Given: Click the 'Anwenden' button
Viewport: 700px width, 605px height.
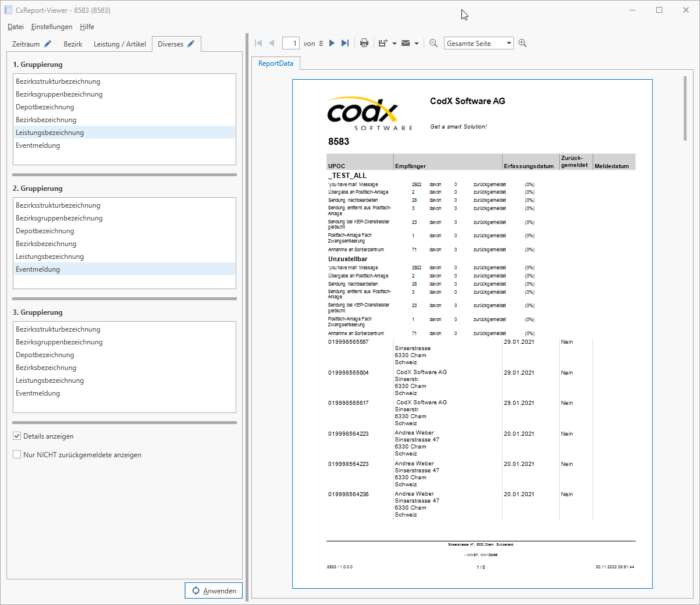Looking at the screenshot, I should point(214,590).
